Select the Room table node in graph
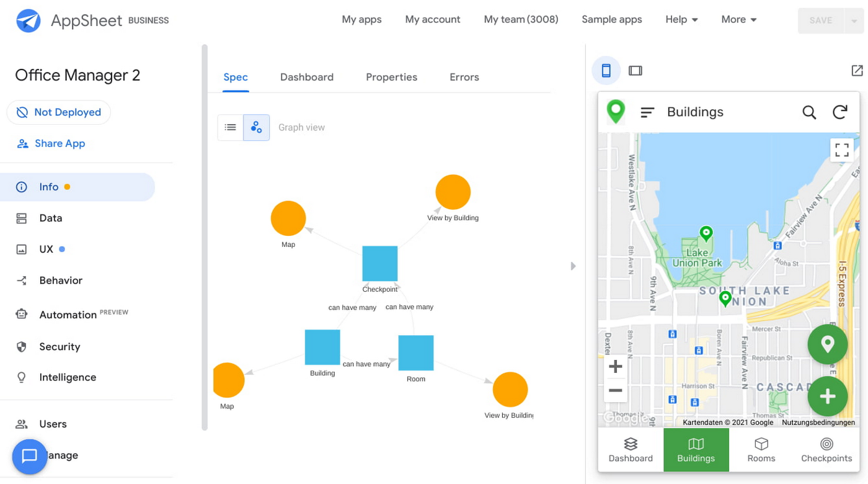 [416, 353]
